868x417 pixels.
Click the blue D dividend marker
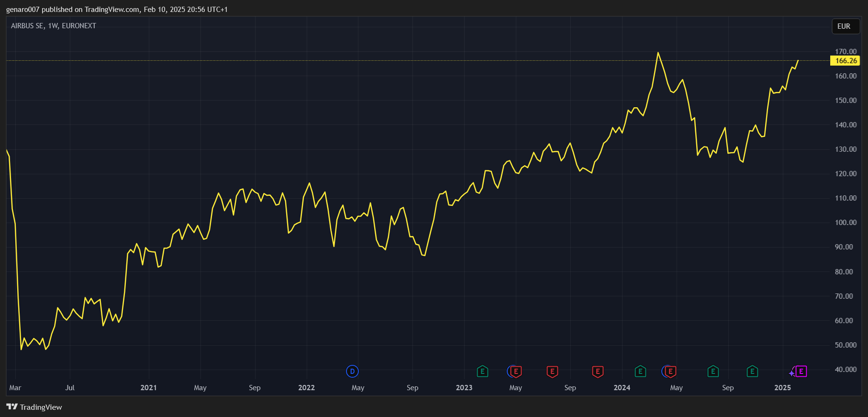tap(352, 371)
